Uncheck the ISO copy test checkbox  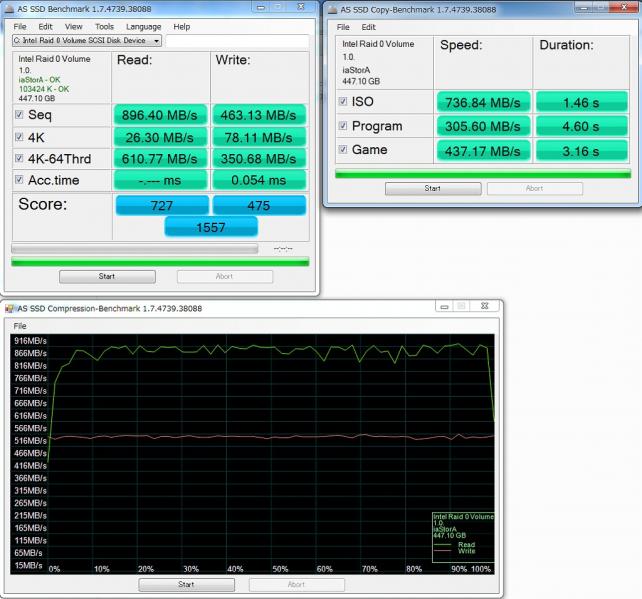(x=343, y=102)
